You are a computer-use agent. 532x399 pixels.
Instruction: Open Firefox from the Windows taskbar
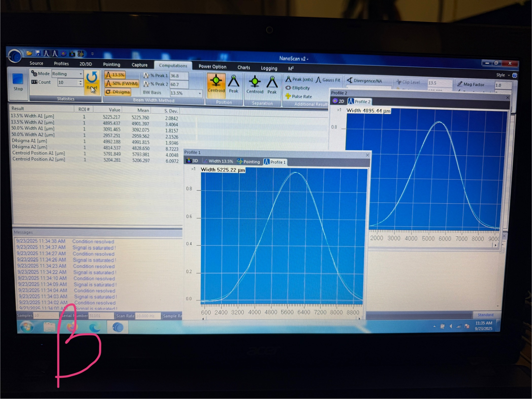(72, 327)
